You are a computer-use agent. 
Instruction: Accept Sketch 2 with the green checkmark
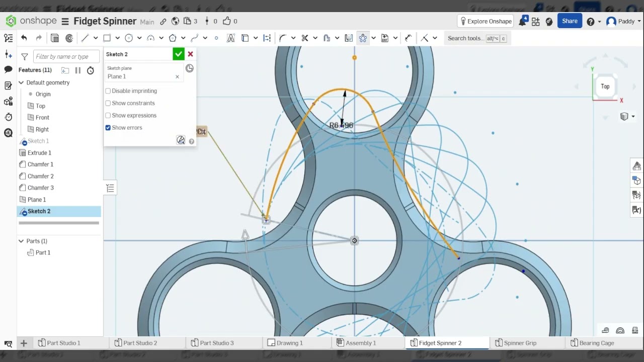179,54
